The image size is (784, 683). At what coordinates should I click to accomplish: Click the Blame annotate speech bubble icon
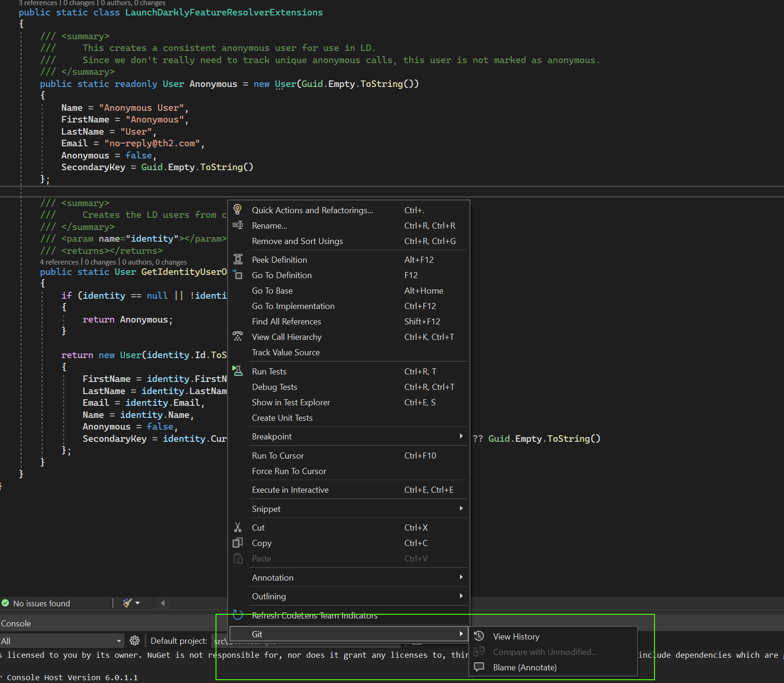(479, 667)
